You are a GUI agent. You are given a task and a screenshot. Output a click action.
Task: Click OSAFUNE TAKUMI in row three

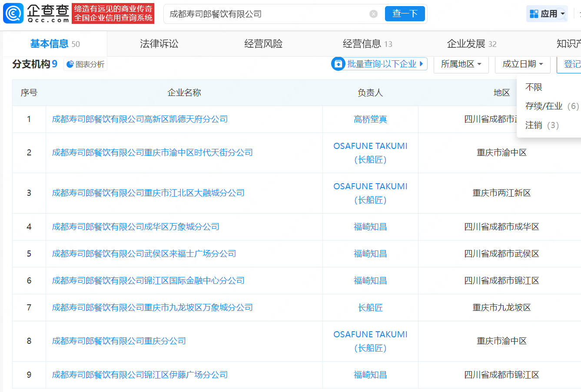[x=370, y=186]
